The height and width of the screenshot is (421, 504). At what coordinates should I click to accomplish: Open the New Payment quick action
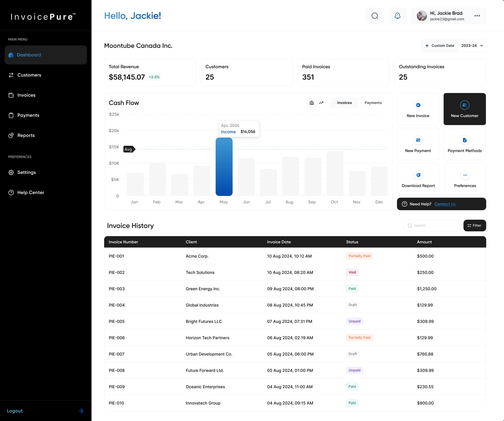coord(418,144)
